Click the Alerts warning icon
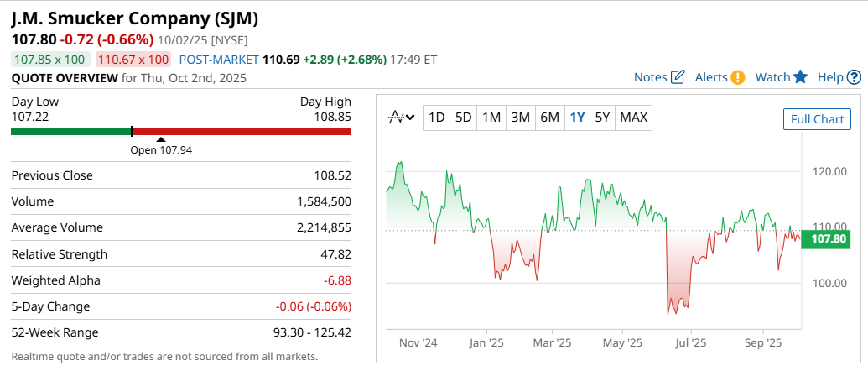 pos(738,77)
